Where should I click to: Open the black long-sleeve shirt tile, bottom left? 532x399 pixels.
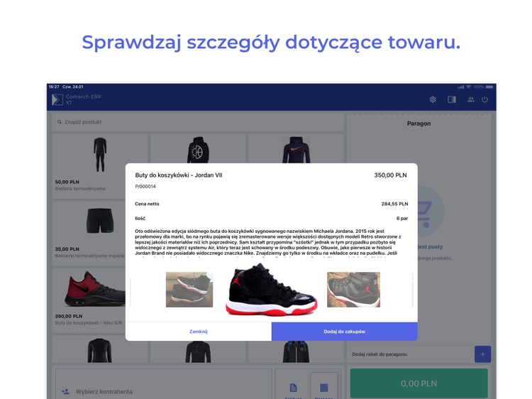[100, 349]
